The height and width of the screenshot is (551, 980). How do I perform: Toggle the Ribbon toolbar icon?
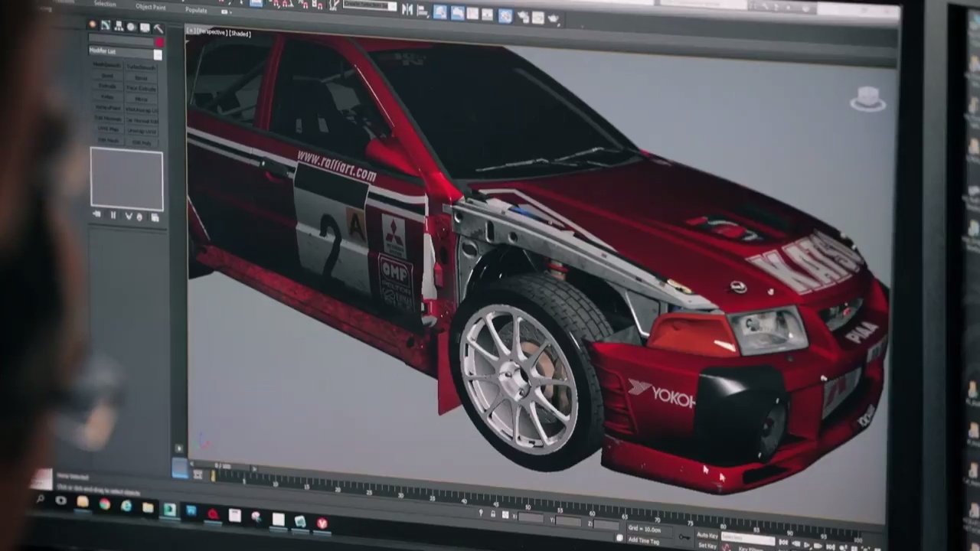457,12
